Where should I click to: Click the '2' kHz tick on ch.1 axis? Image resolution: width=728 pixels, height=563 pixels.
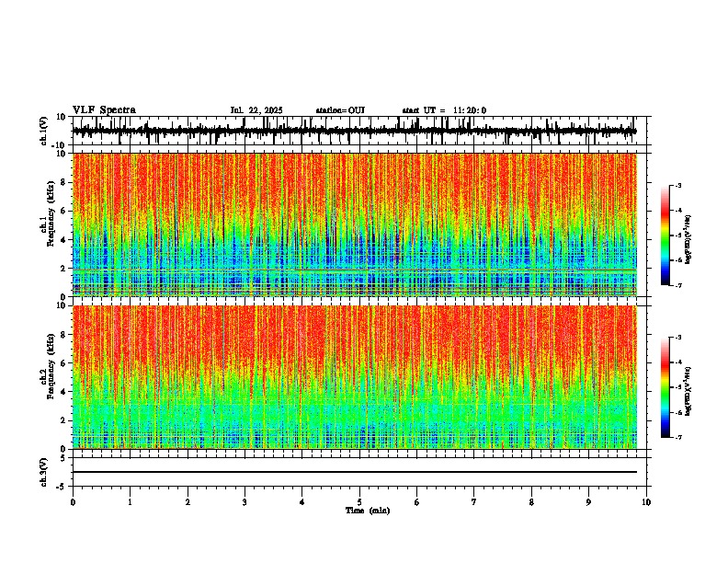[64, 269]
